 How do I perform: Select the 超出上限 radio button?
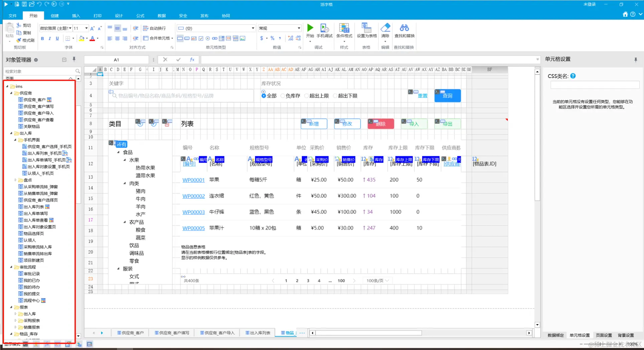306,96
